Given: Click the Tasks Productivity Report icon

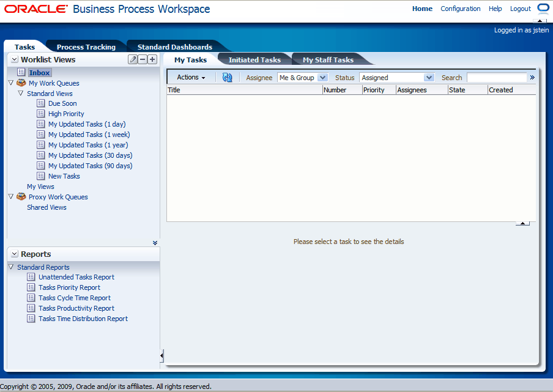Looking at the screenshot, I should coord(31,308).
